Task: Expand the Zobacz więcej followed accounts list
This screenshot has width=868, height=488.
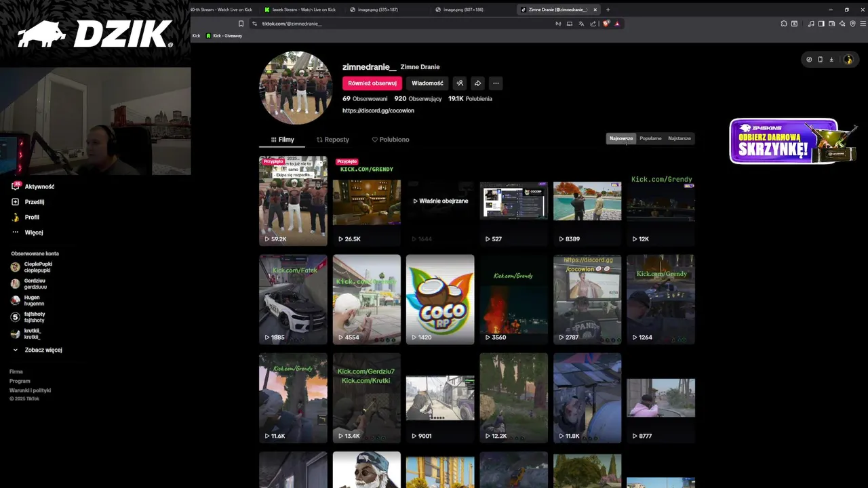Action: click(x=37, y=350)
